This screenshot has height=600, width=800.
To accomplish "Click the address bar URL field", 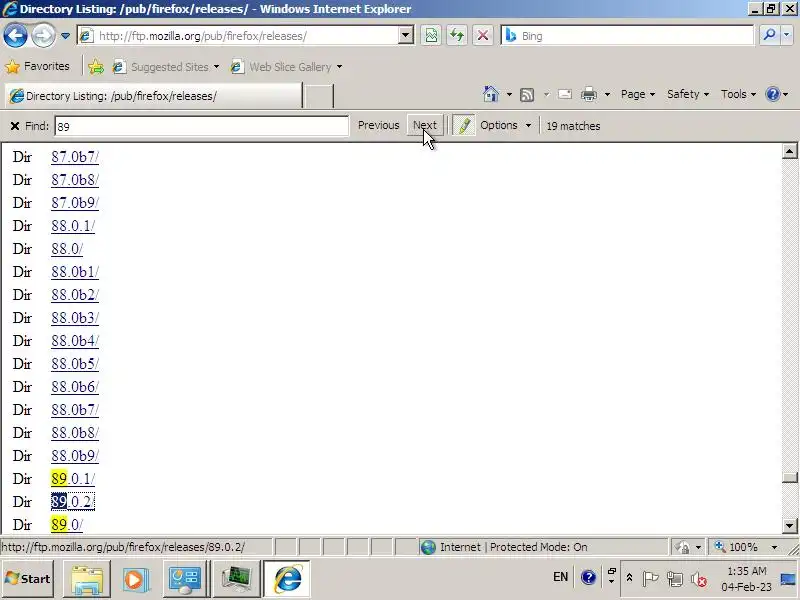I will coord(245,36).
